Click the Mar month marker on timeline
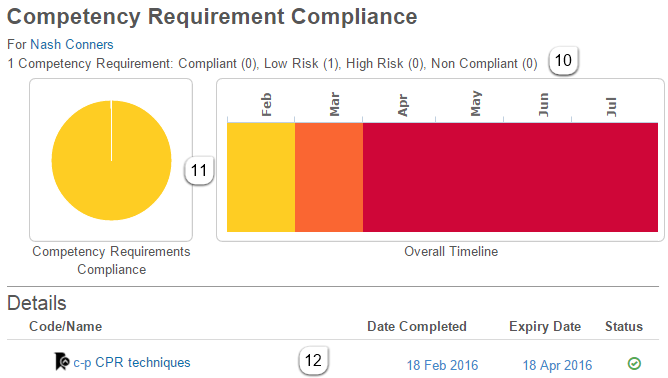The height and width of the screenshot is (378, 668). pyautogui.click(x=334, y=104)
